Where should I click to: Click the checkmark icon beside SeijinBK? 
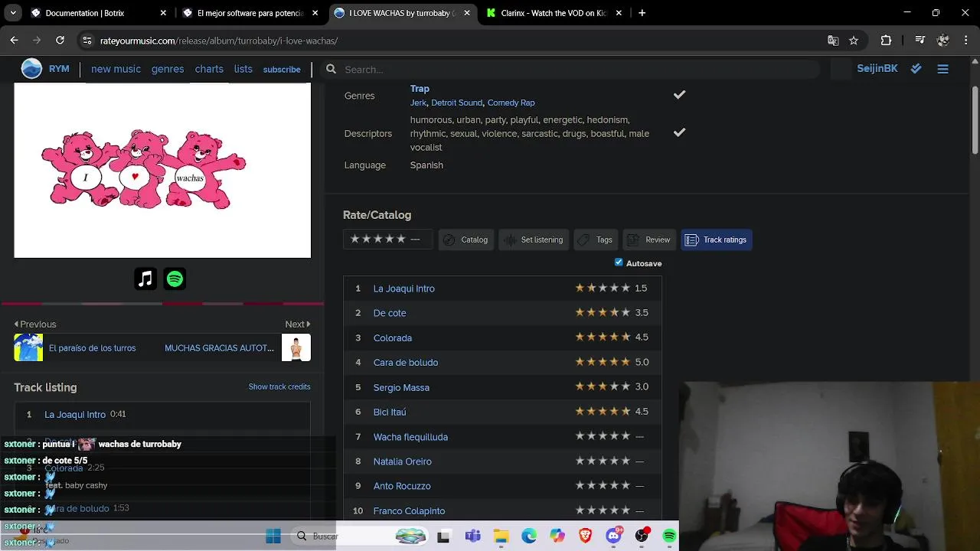point(916,69)
